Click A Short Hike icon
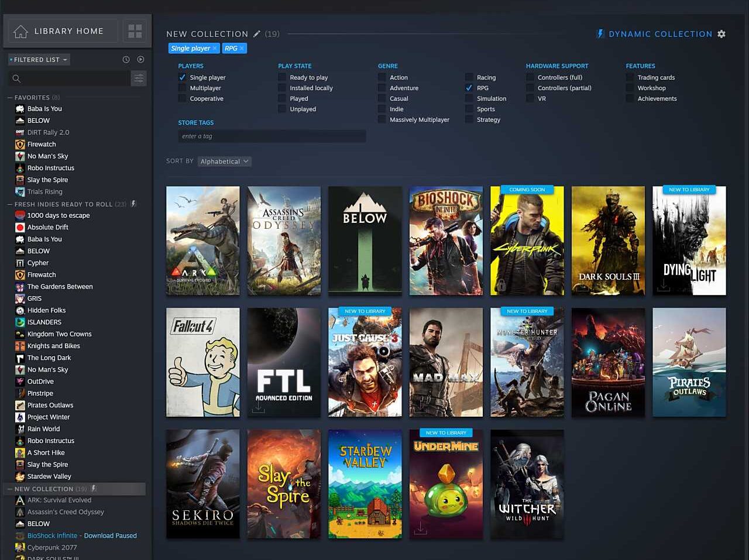This screenshot has width=749, height=560. click(x=20, y=453)
